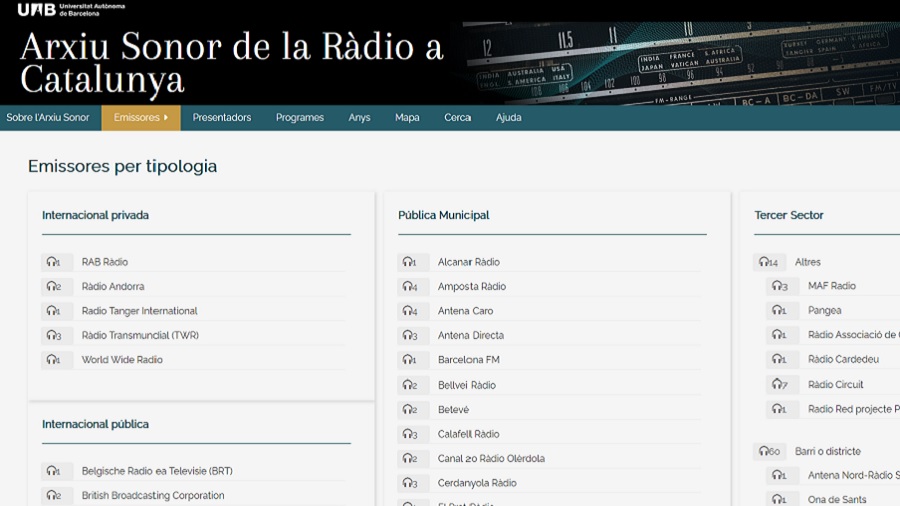Open Antena Caro station link

coord(465,311)
